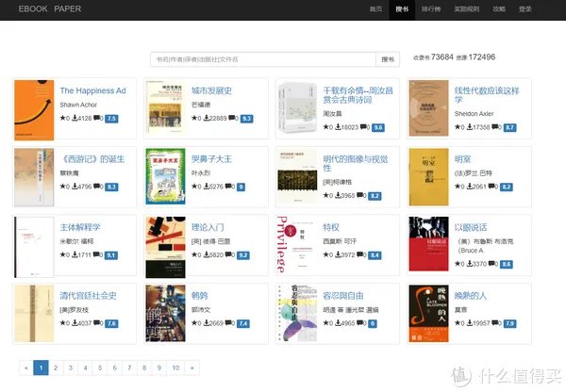Open 线性代数应该这样学 book title
566x392 pixels.
click(487, 95)
